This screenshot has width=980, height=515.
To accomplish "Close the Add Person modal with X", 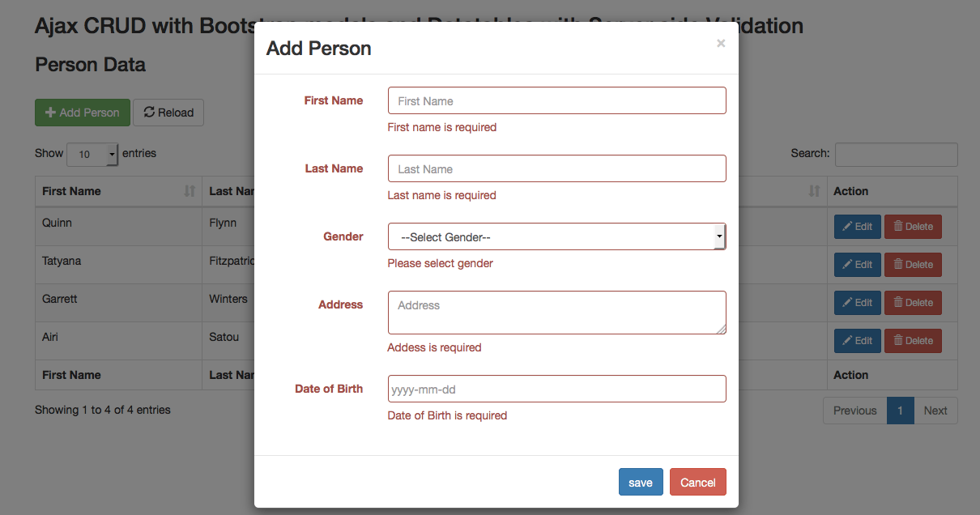I will point(721,44).
